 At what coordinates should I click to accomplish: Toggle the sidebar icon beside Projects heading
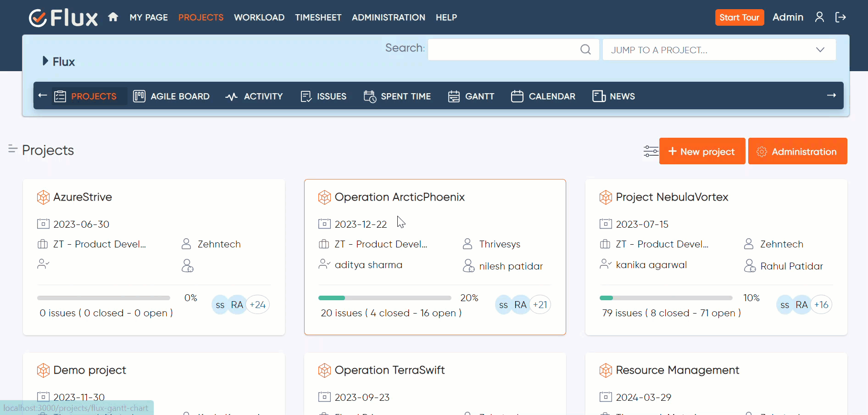(x=12, y=149)
